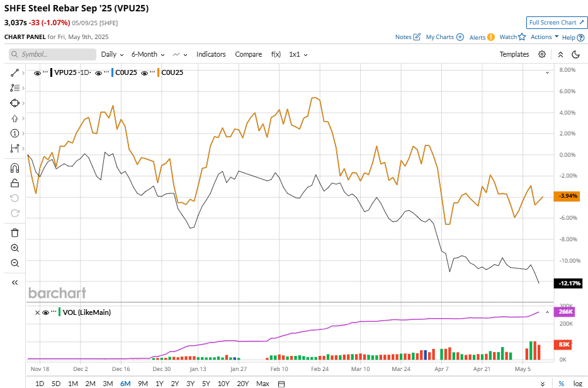The width and height of the screenshot is (588, 388).
Task: Toggle the VOL (LikeMain) eye icon
Action: 46,312
